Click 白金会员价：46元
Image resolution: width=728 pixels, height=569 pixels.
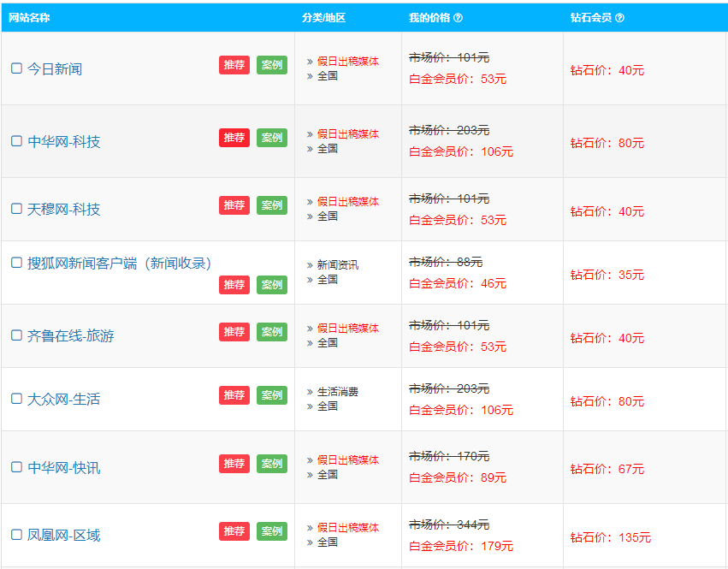458,283
